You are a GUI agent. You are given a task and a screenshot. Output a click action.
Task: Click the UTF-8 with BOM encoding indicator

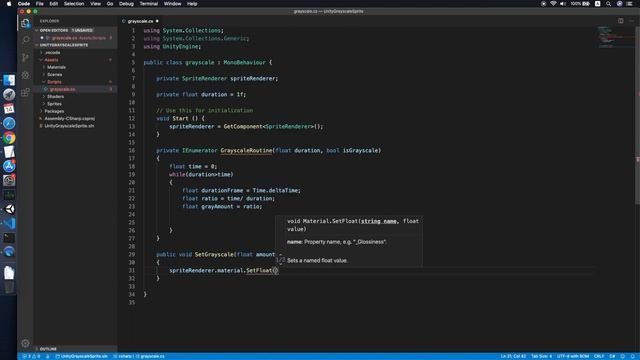[573, 356]
